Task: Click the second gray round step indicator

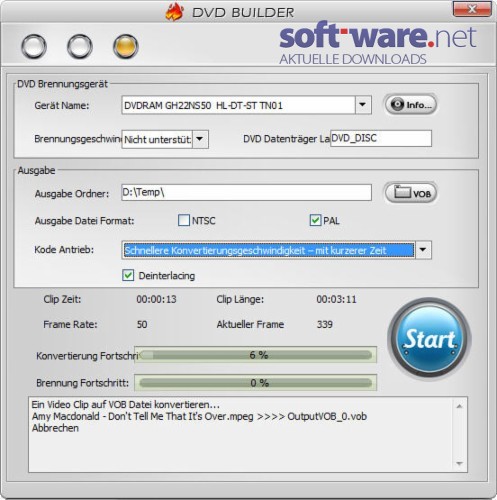Action: tap(80, 46)
